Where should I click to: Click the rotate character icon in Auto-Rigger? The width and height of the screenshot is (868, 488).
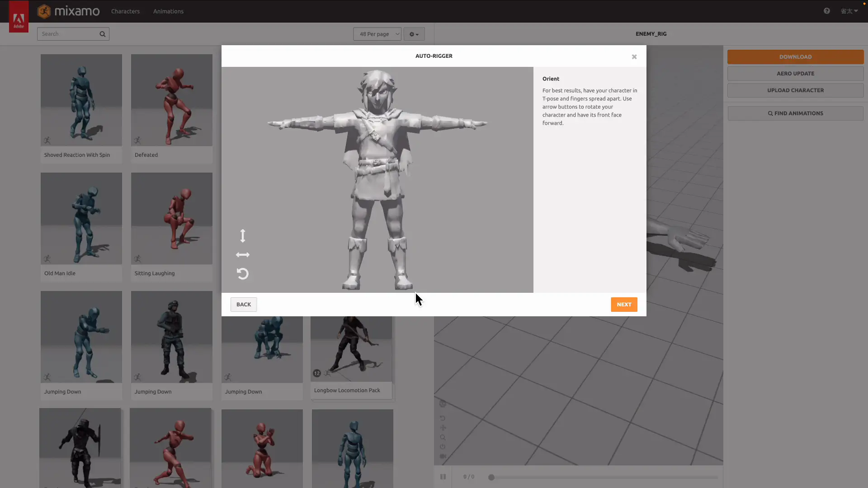243,274
